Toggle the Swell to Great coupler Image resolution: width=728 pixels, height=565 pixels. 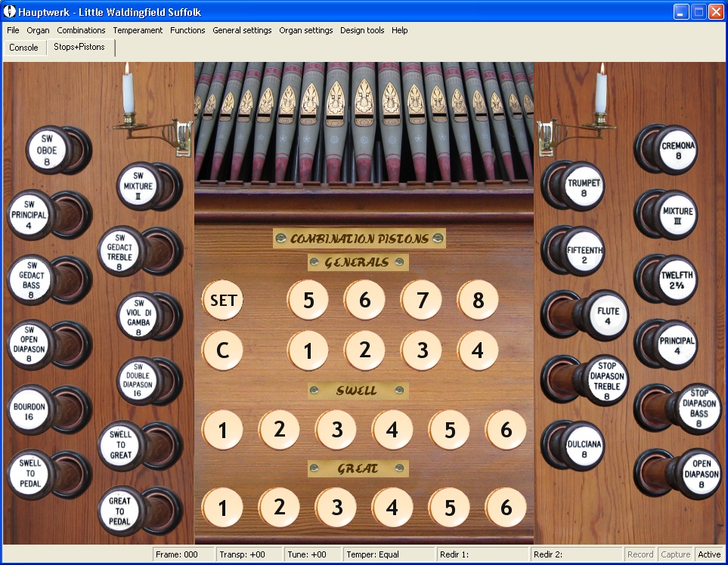coord(119,445)
